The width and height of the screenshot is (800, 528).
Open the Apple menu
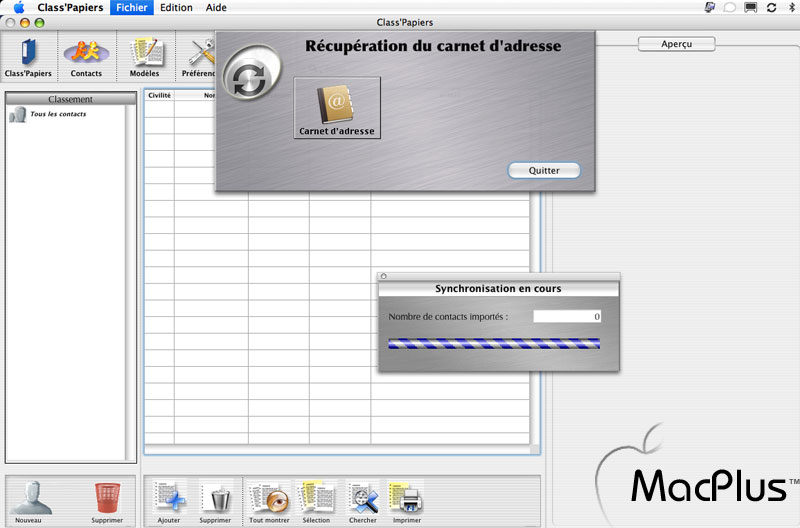18,7
